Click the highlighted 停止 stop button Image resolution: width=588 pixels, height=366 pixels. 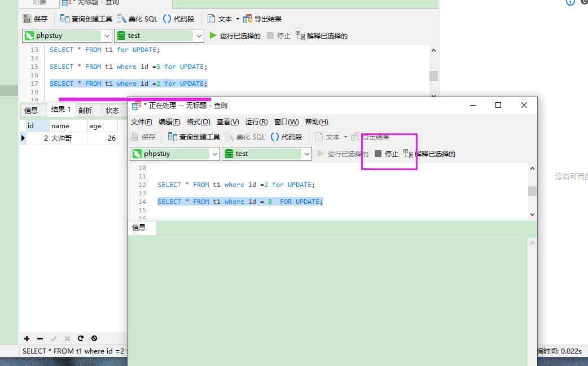(388, 153)
